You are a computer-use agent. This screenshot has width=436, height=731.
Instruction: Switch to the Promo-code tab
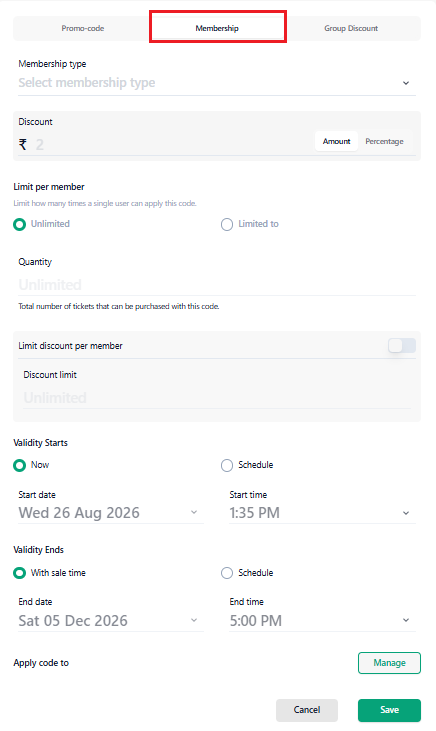83,28
